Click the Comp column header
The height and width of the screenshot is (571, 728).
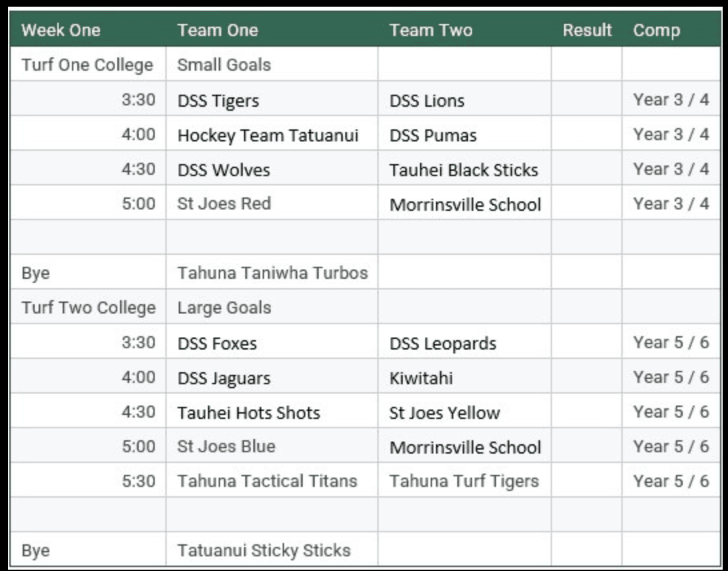pos(671,30)
